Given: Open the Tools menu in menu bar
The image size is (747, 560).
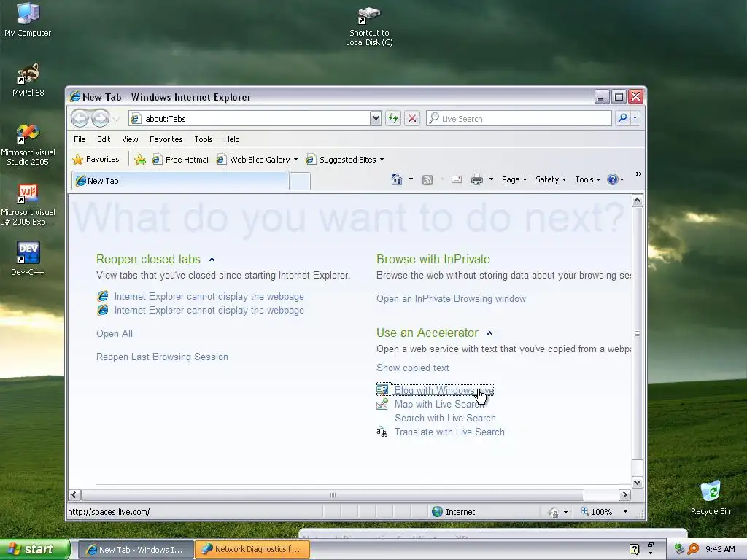Looking at the screenshot, I should point(204,139).
